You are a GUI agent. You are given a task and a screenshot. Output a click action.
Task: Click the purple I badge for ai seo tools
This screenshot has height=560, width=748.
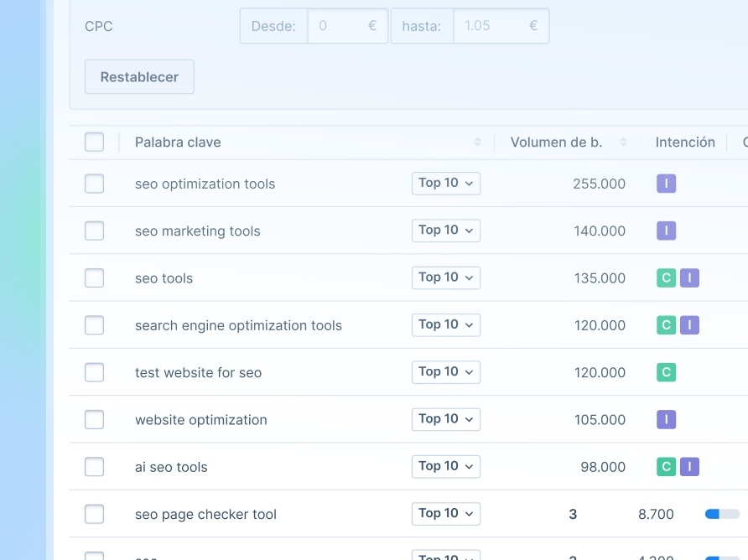point(689,467)
